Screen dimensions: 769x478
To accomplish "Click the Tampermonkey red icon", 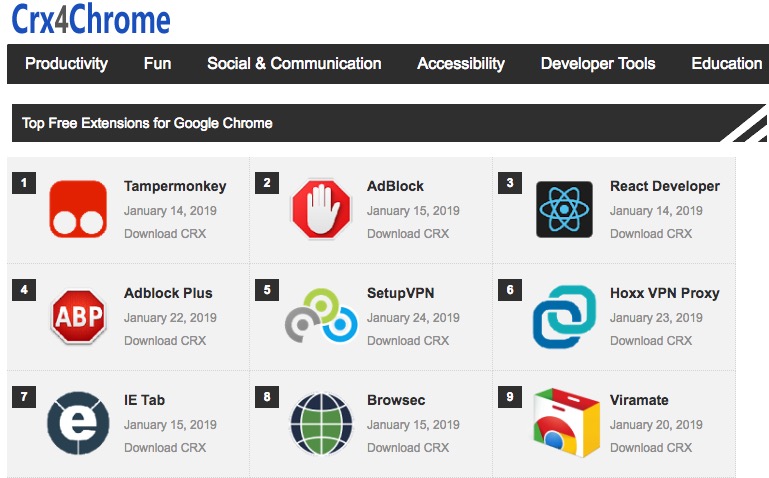I will coord(78,209).
